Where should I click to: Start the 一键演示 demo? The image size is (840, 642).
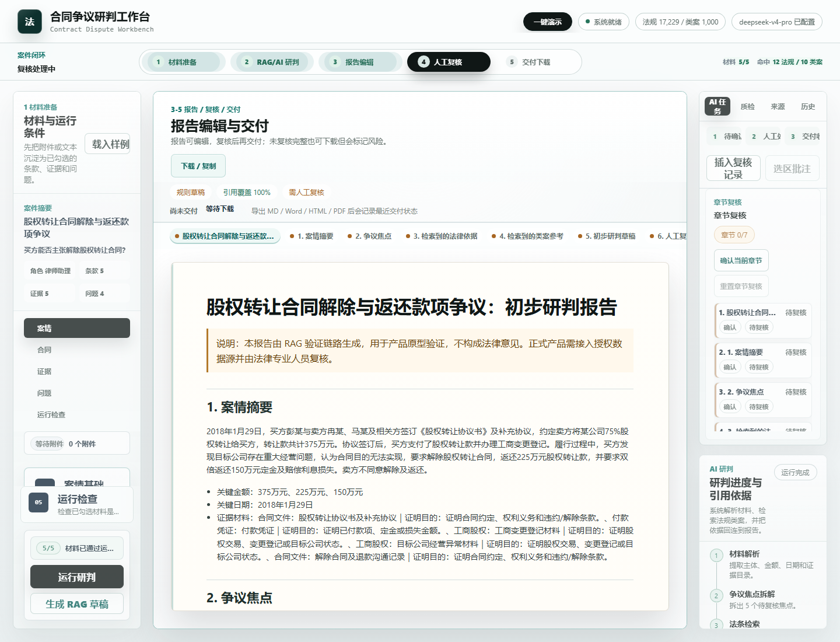(x=547, y=22)
